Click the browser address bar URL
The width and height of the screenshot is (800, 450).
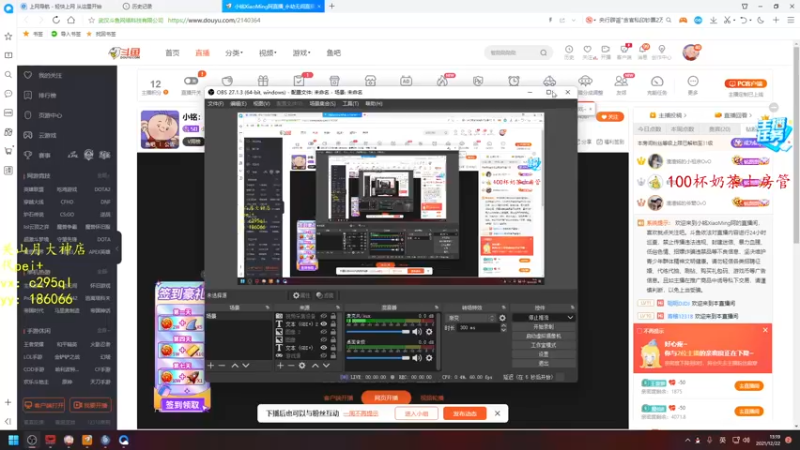coord(214,20)
